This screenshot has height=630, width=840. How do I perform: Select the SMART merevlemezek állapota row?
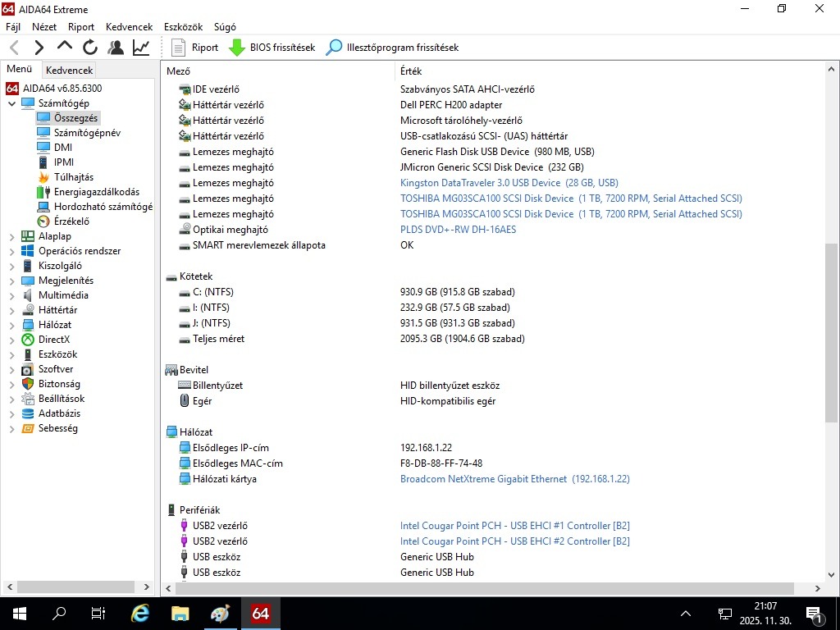coord(493,245)
